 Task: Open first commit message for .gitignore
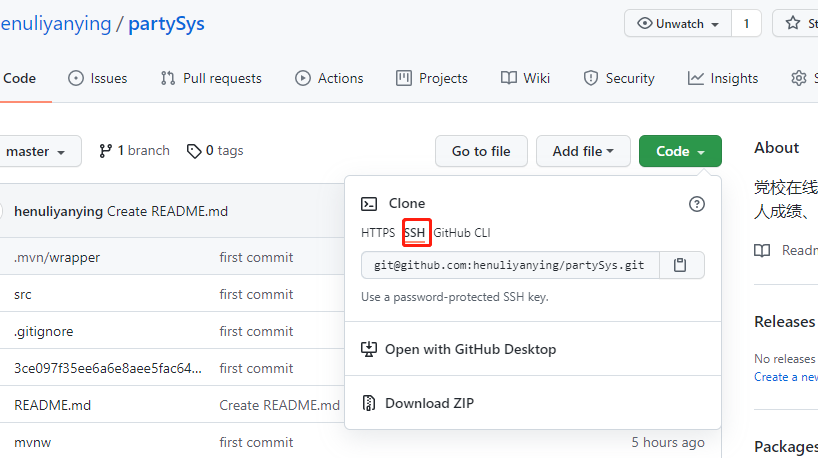tap(256, 331)
